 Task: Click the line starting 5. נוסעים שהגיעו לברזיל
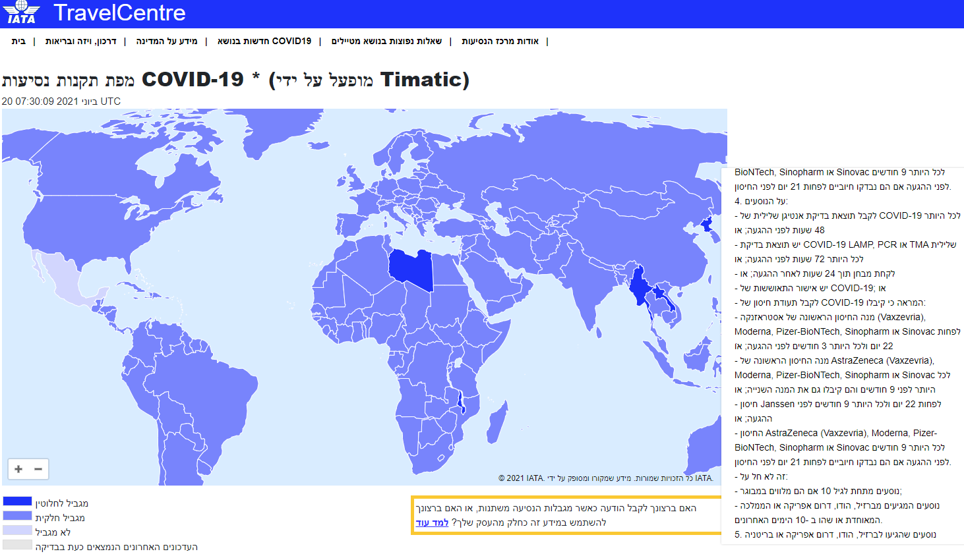point(835,534)
